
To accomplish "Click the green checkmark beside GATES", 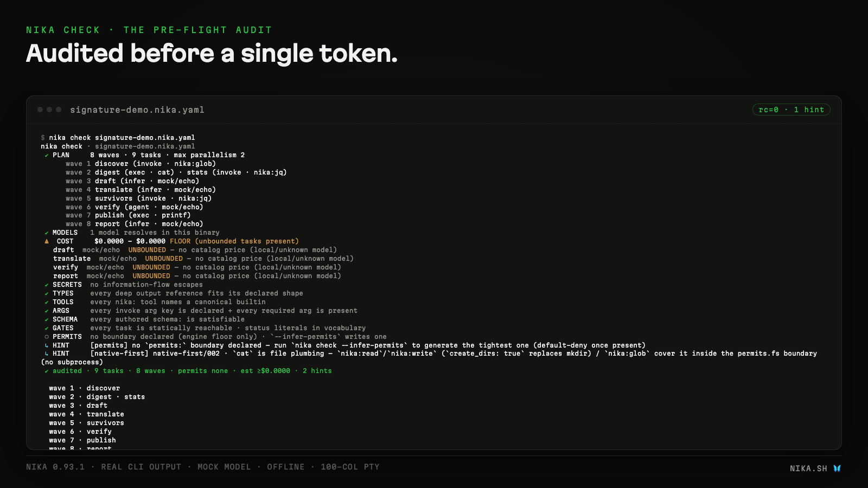I will pos(47,328).
